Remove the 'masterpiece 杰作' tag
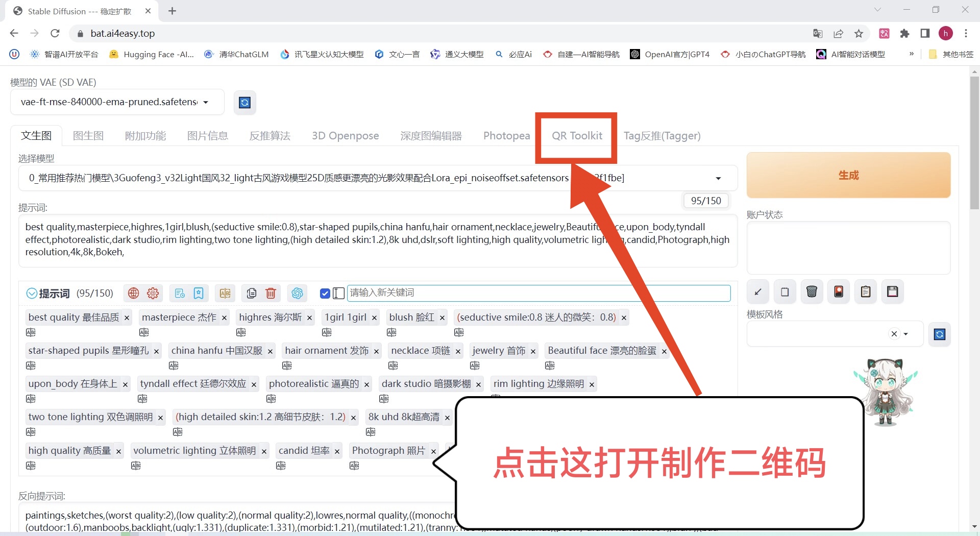The height and width of the screenshot is (536, 980). click(x=225, y=318)
